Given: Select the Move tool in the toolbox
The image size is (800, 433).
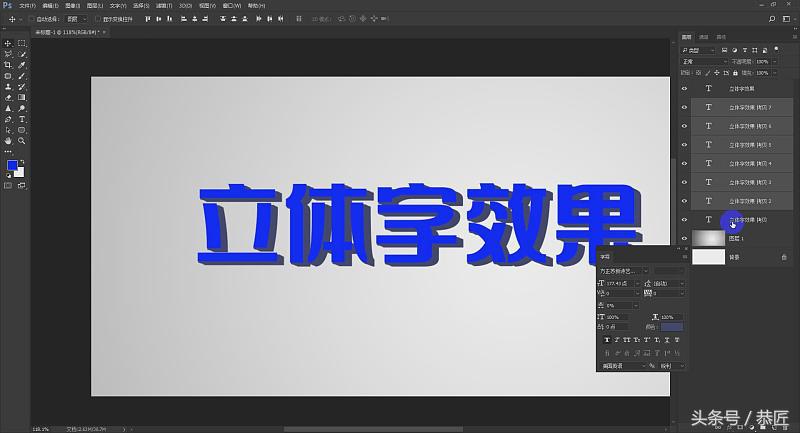Looking at the screenshot, I should 8,43.
